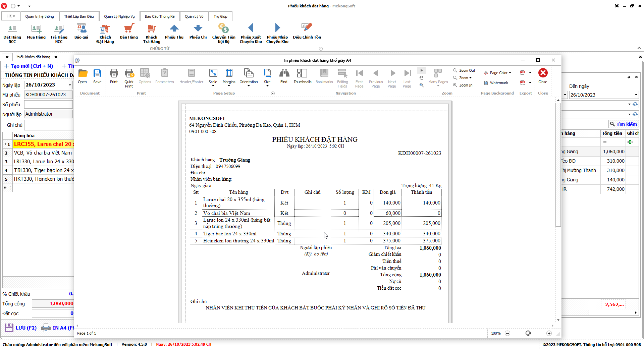Image resolution: width=644 pixels, height=349 pixels.
Task: Click LƯU (F2) save button
Action: 21,328
